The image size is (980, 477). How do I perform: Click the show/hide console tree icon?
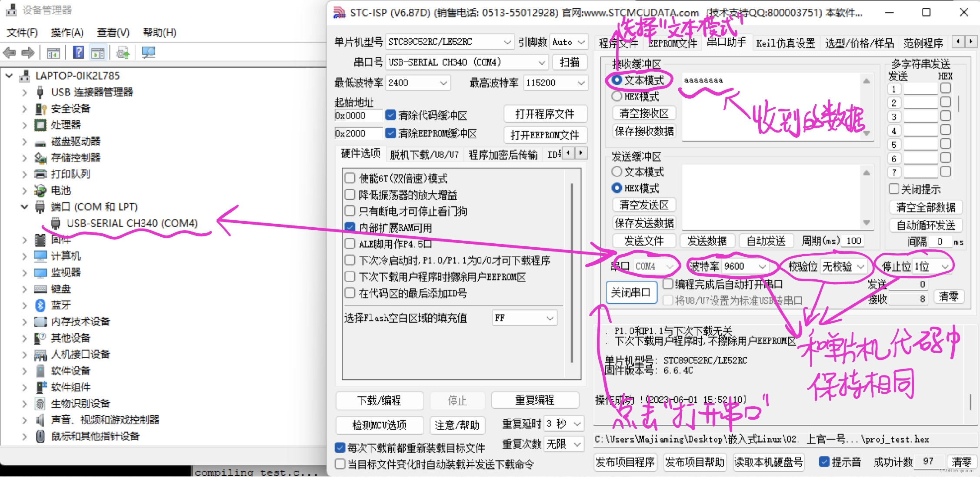click(53, 53)
